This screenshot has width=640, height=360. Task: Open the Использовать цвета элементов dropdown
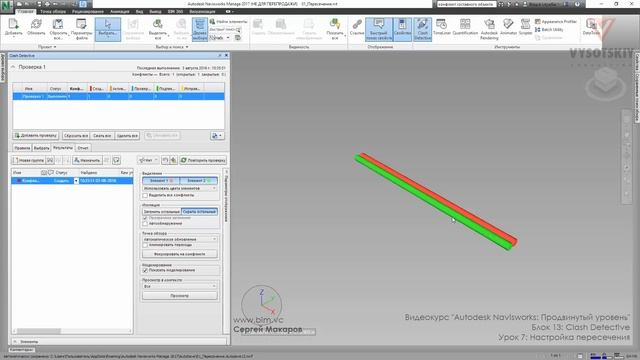[x=180, y=189]
